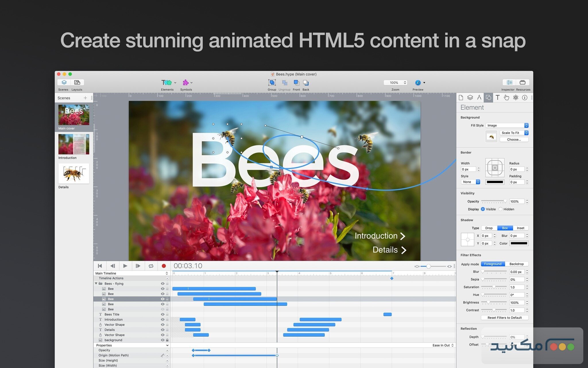
Task: Collapse the Bees - flying group
Action: [96, 283]
